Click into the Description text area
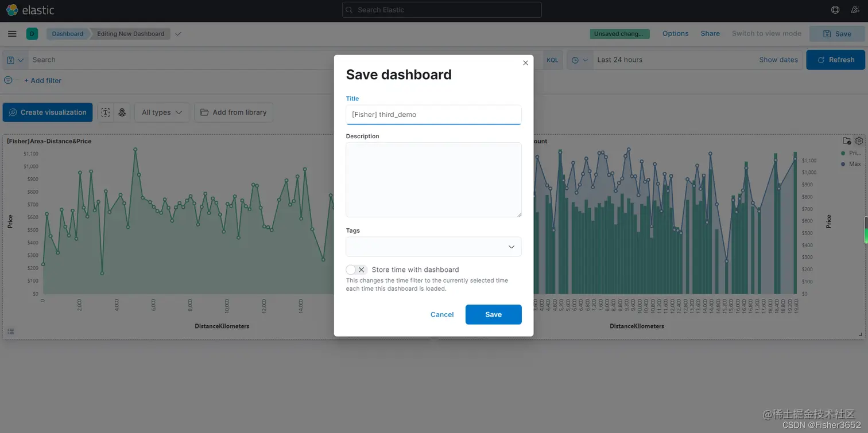 point(433,180)
